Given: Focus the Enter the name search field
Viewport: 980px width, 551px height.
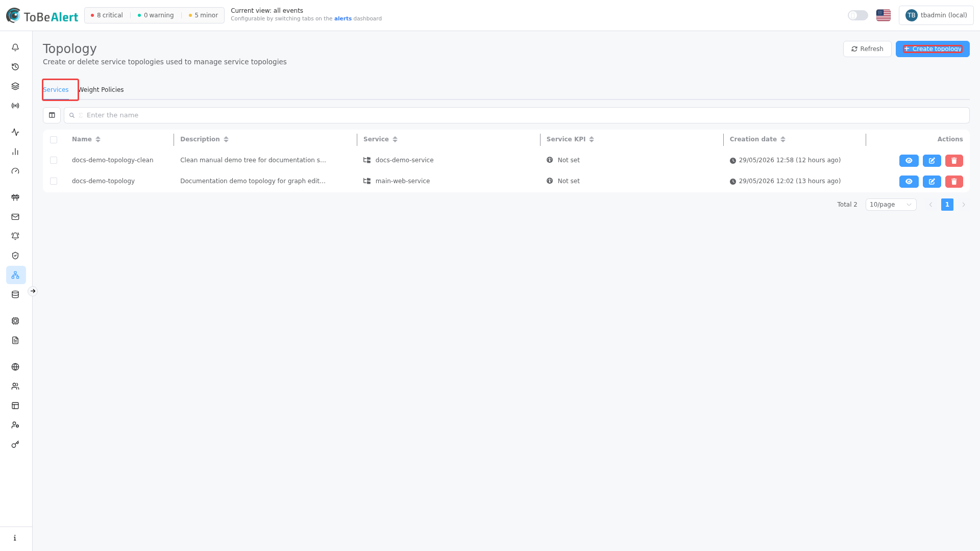Looking at the screenshot, I should tap(517, 115).
